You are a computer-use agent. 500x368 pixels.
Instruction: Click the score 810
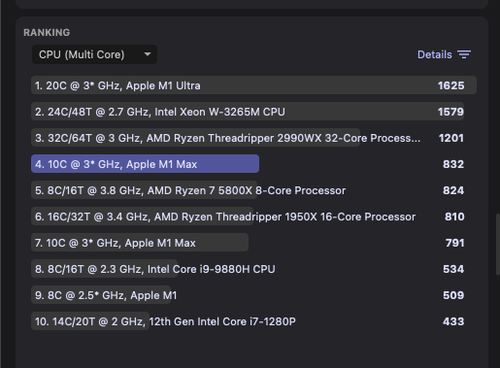(454, 217)
